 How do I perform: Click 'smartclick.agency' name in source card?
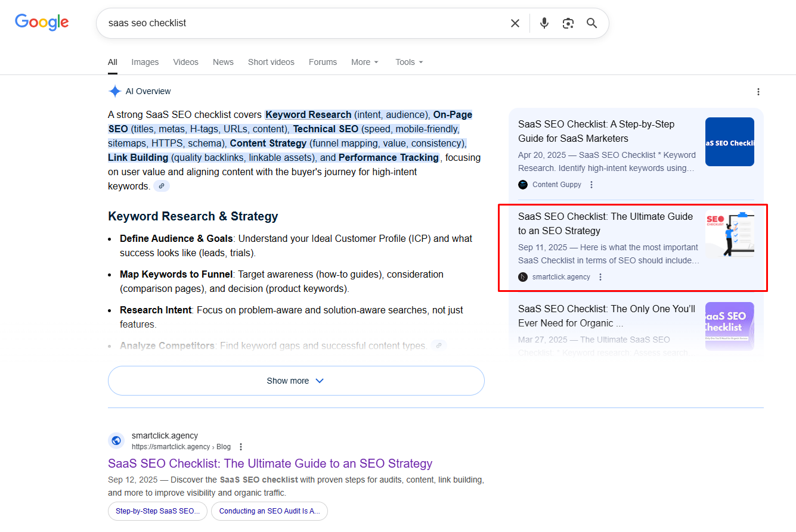(x=561, y=277)
